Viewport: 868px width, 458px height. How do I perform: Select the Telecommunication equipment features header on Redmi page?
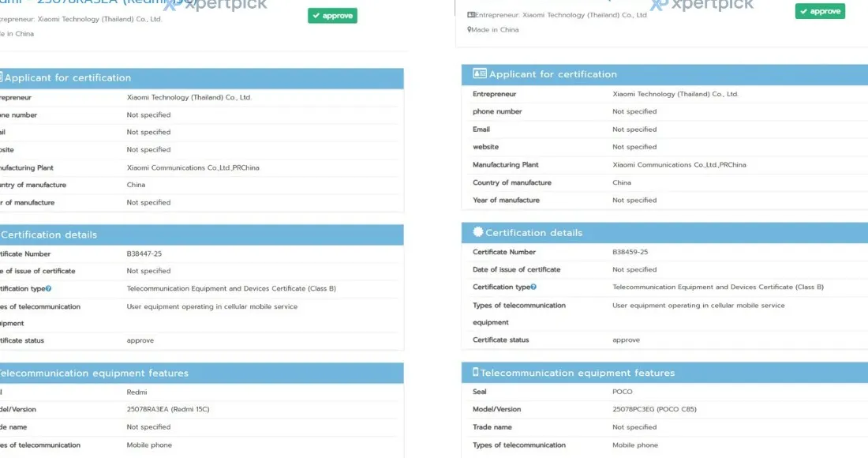tap(201, 374)
